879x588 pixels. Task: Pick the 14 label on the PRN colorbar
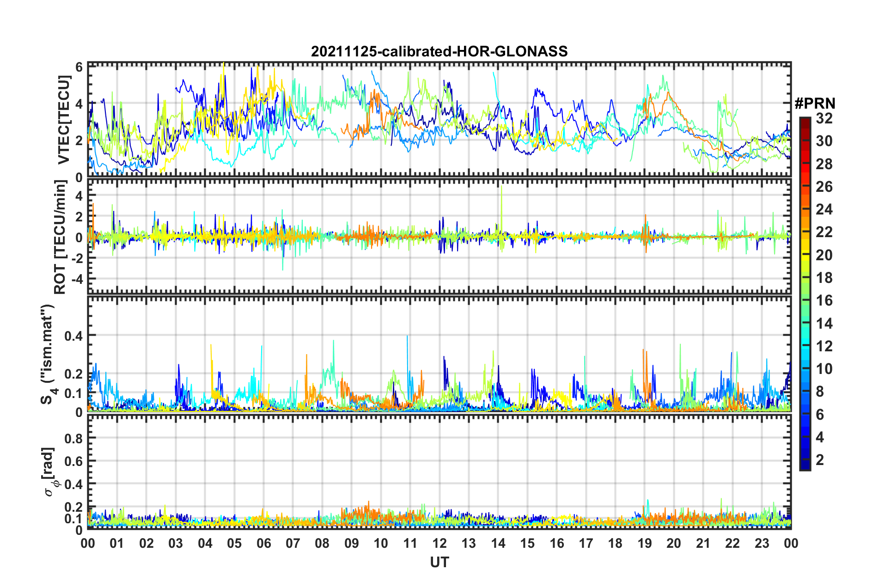click(x=824, y=324)
